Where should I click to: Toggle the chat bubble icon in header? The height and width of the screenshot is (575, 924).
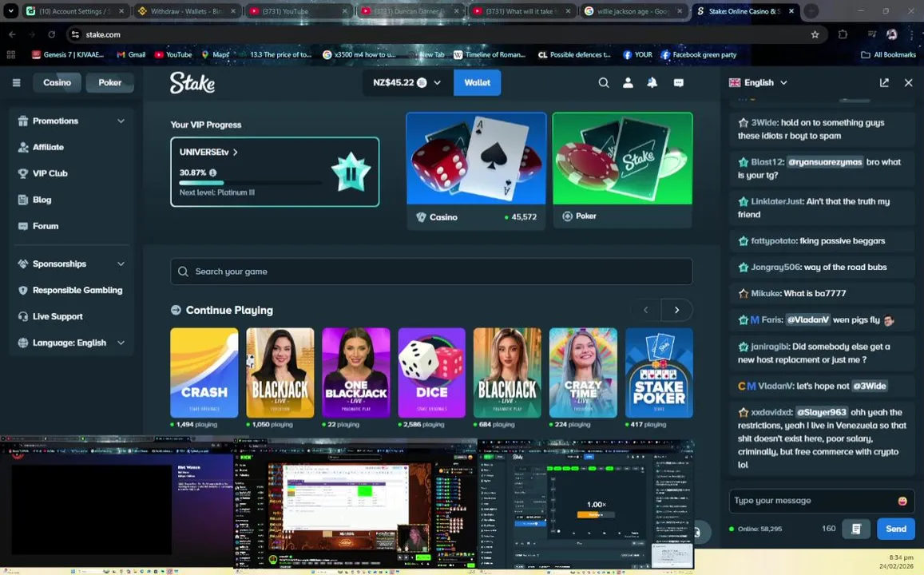coord(678,82)
